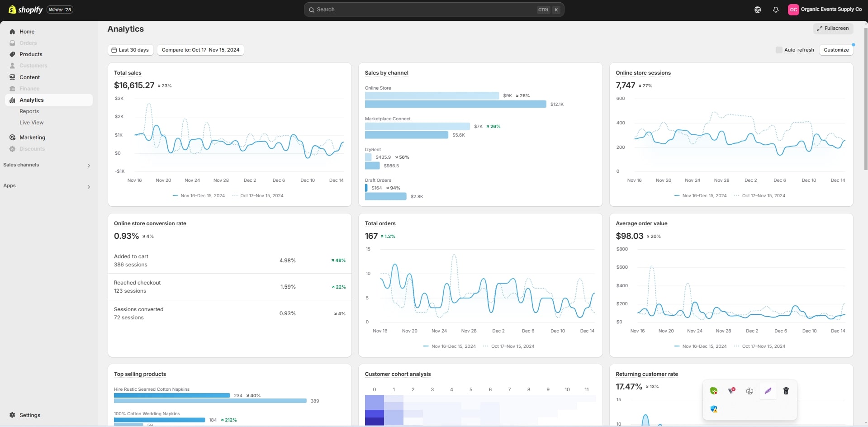Open Live View from the sidebar
The image size is (868, 427).
(32, 123)
